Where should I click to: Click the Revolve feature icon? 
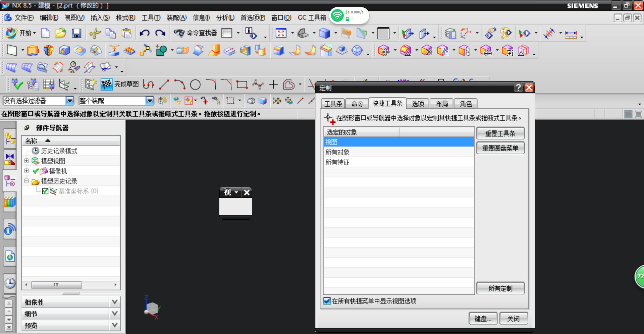49,50
